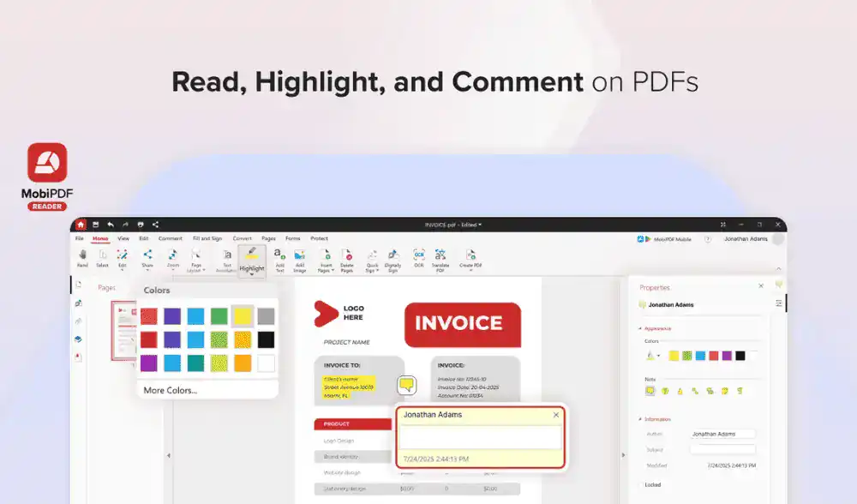The width and height of the screenshot is (857, 504).
Task: Collapse the Information section in Properties
Action: 639,419
